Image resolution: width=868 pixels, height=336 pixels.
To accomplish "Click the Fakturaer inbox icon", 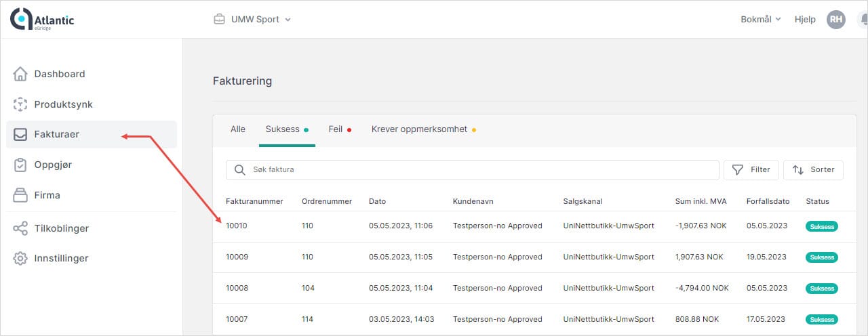I will pos(20,134).
